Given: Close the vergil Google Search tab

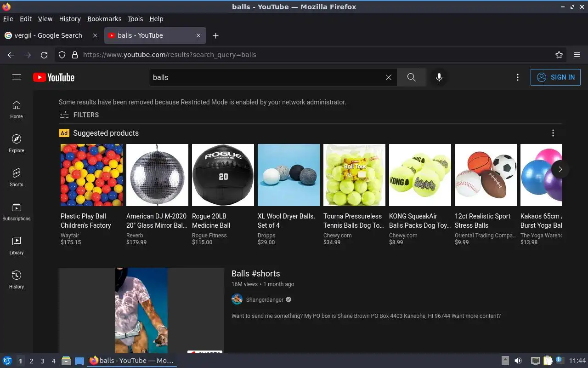Looking at the screenshot, I should [x=95, y=35].
